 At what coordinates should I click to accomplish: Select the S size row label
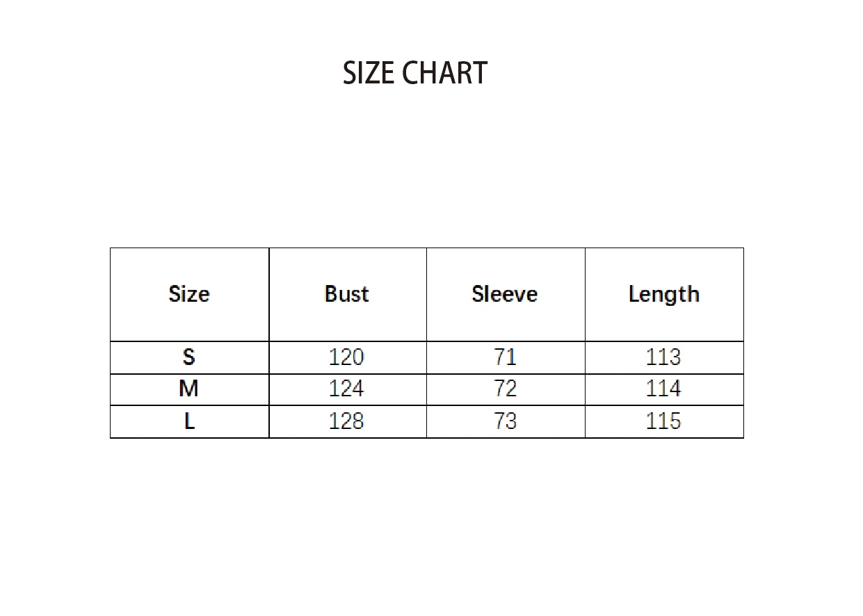pyautogui.click(x=189, y=357)
